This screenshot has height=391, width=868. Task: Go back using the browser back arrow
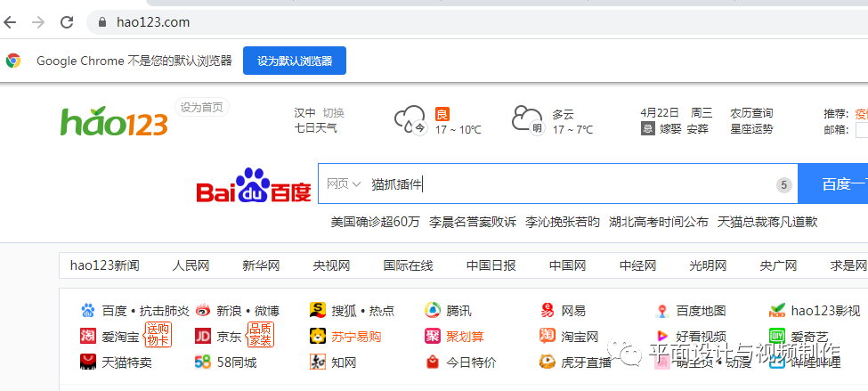click(x=10, y=22)
